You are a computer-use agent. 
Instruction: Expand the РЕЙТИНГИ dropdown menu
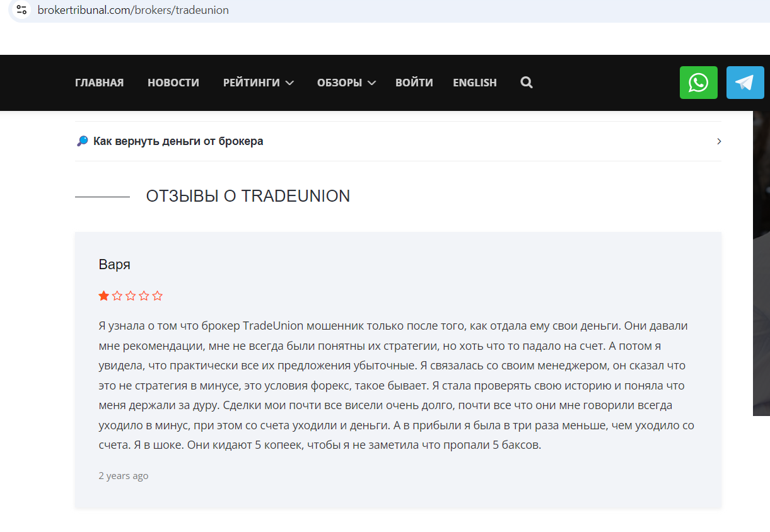point(259,83)
